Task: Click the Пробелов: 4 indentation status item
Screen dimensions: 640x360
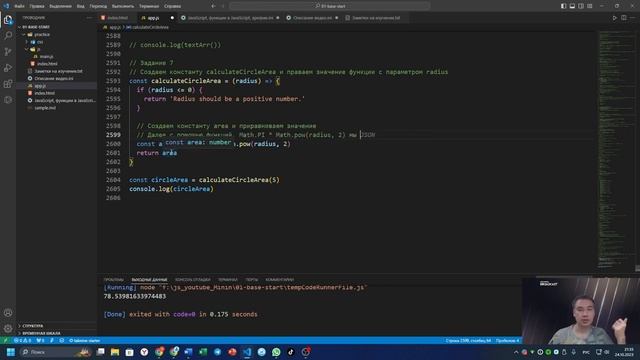Action: (507, 340)
